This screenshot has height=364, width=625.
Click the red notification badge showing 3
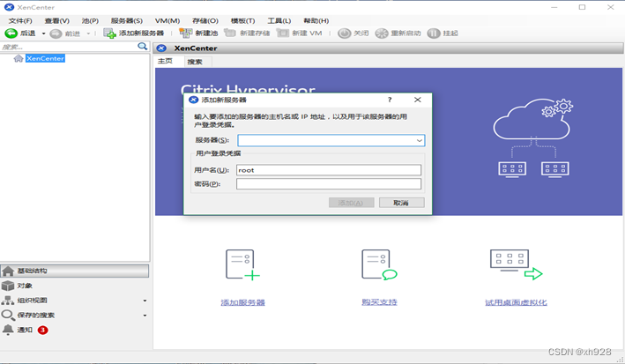pos(42,331)
